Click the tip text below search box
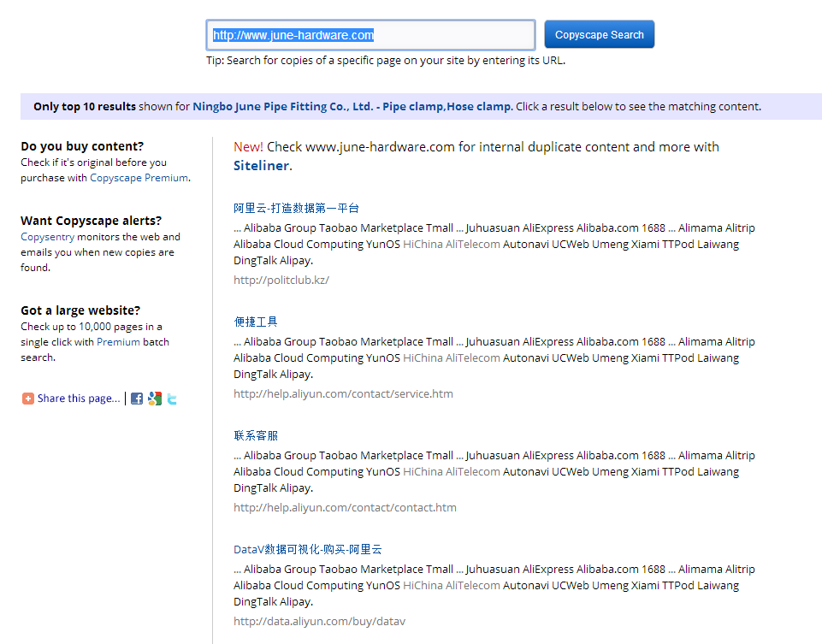The image size is (822, 644). coord(386,60)
